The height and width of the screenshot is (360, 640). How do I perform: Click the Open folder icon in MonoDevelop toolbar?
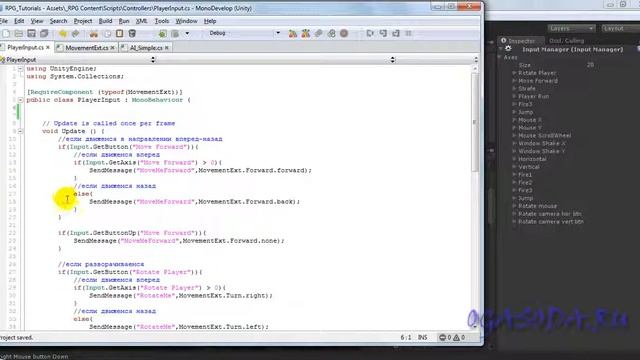click(x=19, y=33)
